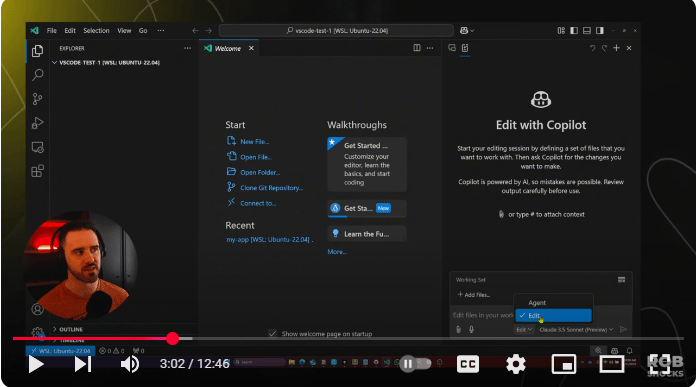
Task: Show more menus via the ellipsis
Action: [x=161, y=30]
